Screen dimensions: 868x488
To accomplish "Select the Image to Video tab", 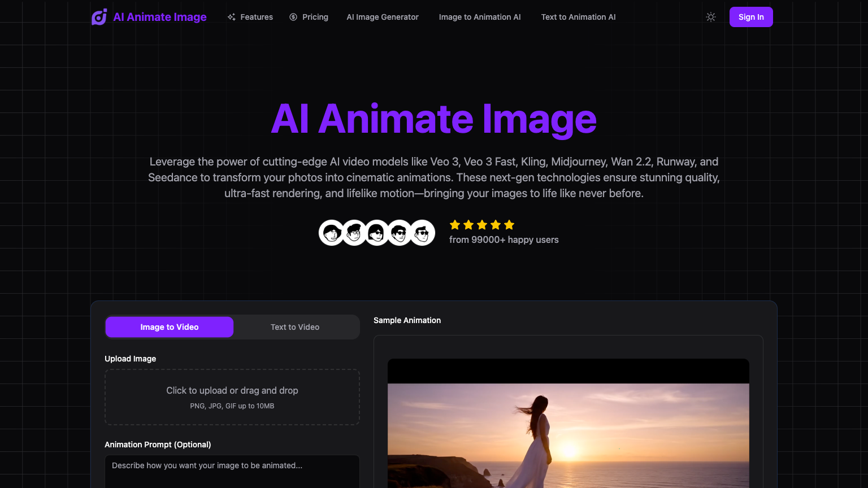I will pyautogui.click(x=169, y=327).
